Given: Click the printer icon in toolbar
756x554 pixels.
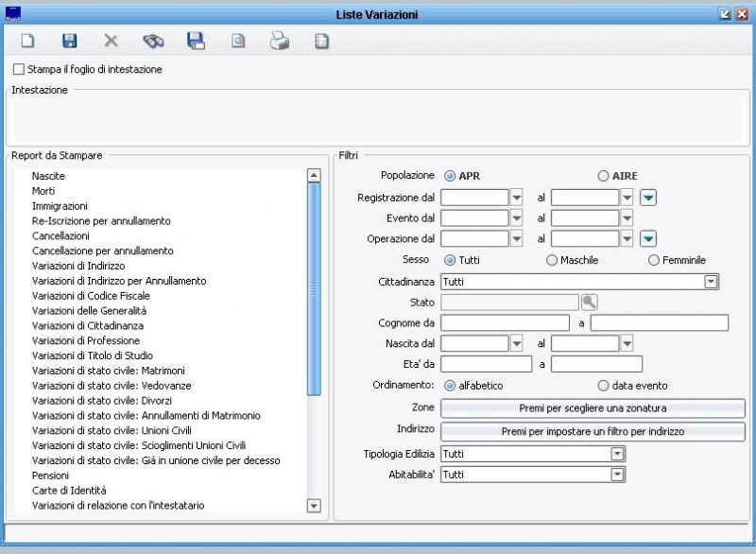Looking at the screenshot, I should [x=280, y=42].
